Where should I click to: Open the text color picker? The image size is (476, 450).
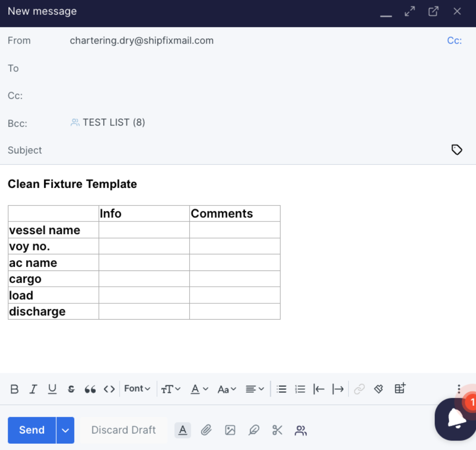coord(199,389)
